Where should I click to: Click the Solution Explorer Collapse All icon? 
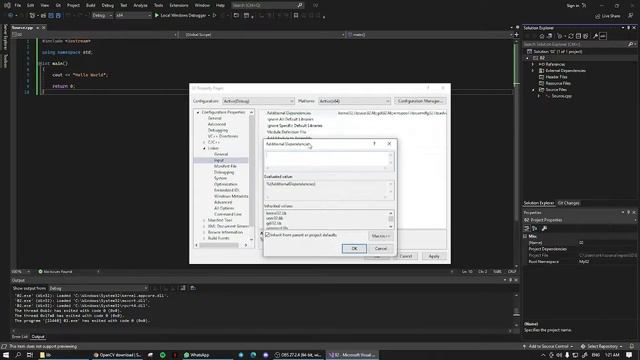[578, 36]
